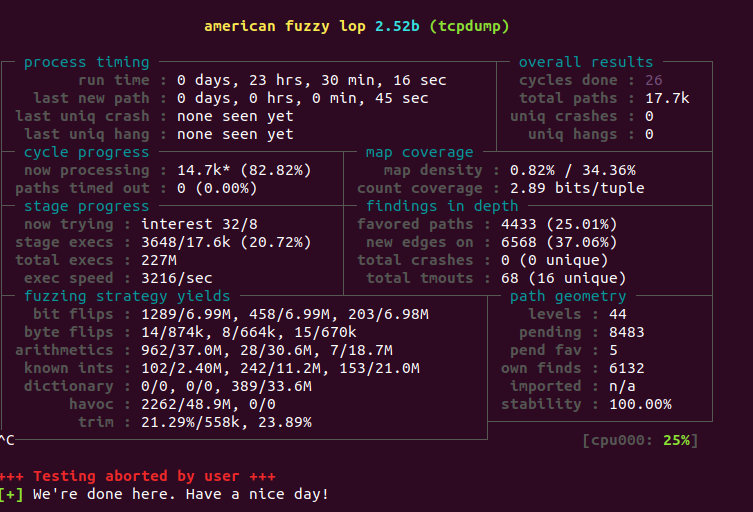The width and height of the screenshot is (753, 512).
Task: Click the 'run time' label
Action: point(113,80)
